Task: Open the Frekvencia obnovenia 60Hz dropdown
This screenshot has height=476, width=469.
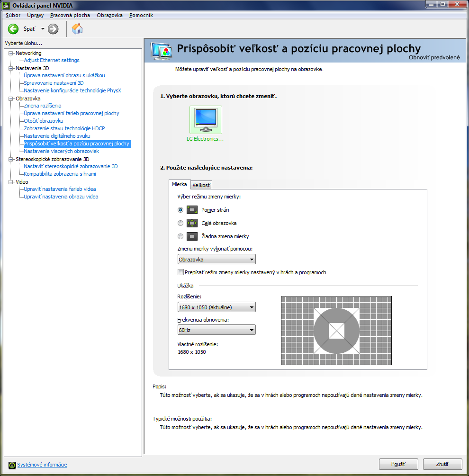Action: (216, 330)
